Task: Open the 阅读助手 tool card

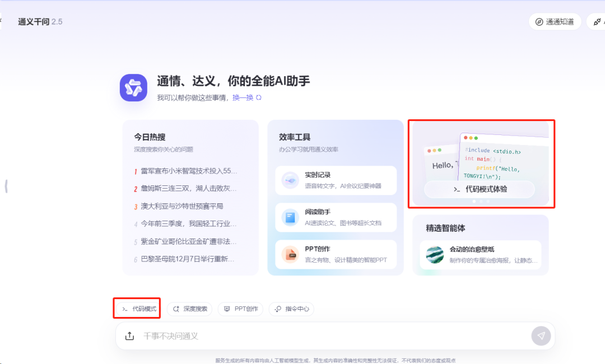Action: [336, 217]
